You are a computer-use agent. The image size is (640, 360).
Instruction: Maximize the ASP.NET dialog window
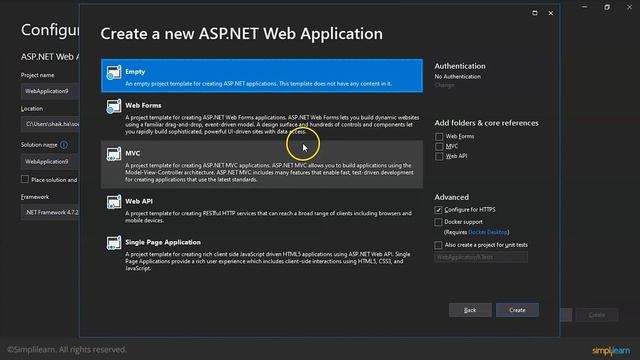535,13
